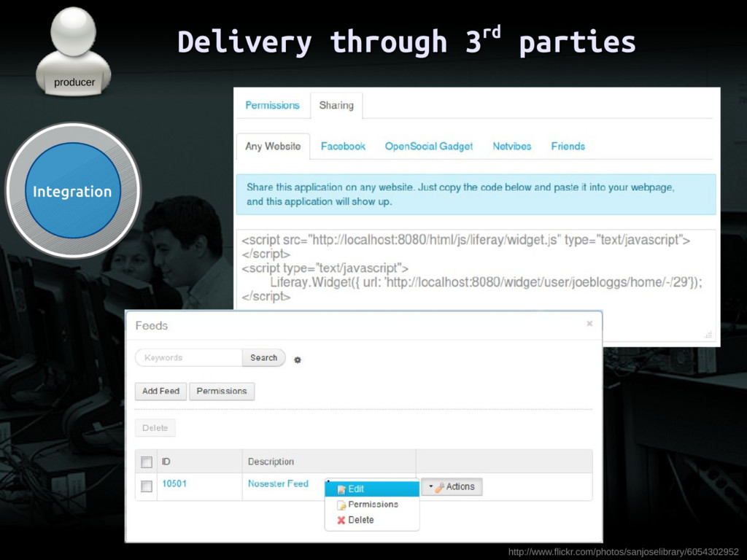Choose Permissions from the actions menu

pos(372,505)
